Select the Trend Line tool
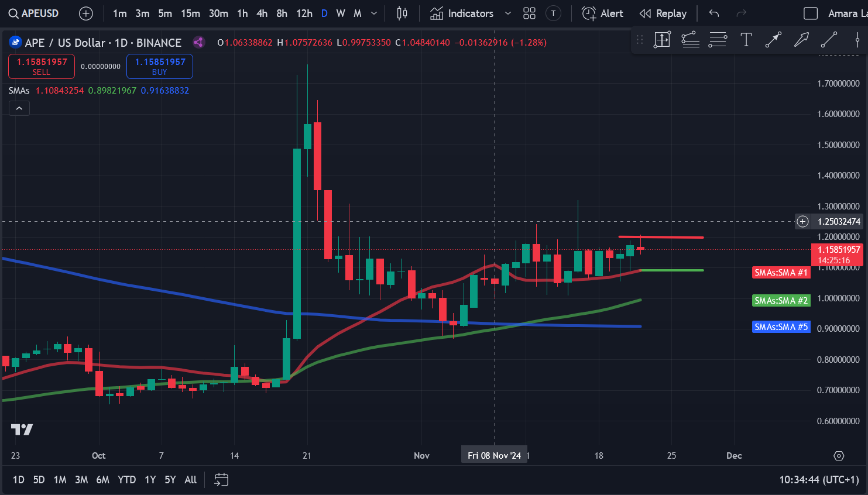The width and height of the screenshot is (868, 495). click(829, 40)
